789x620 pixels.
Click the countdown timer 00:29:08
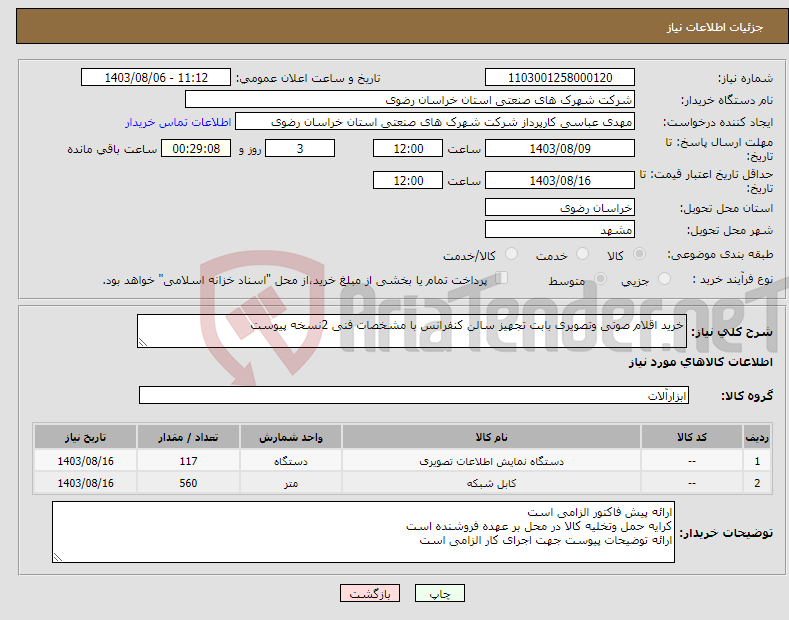196,148
